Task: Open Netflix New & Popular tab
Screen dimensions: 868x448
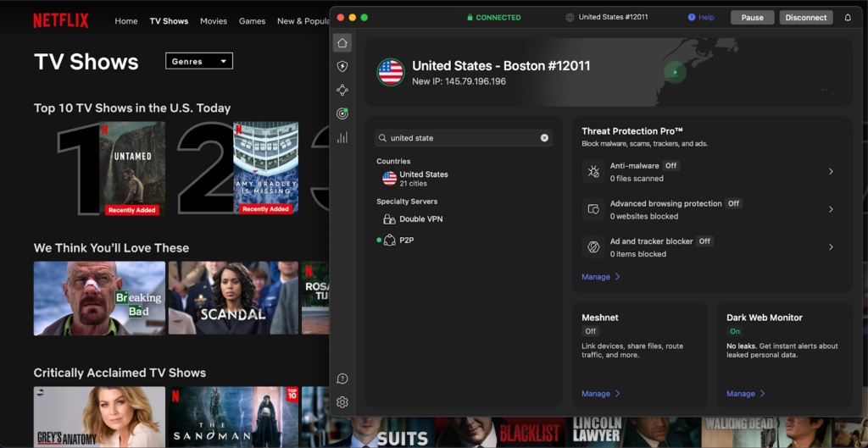Action: [x=303, y=21]
